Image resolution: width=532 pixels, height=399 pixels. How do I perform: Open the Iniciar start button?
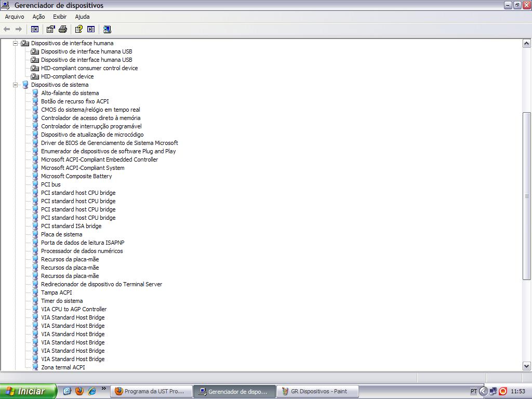coord(28,391)
